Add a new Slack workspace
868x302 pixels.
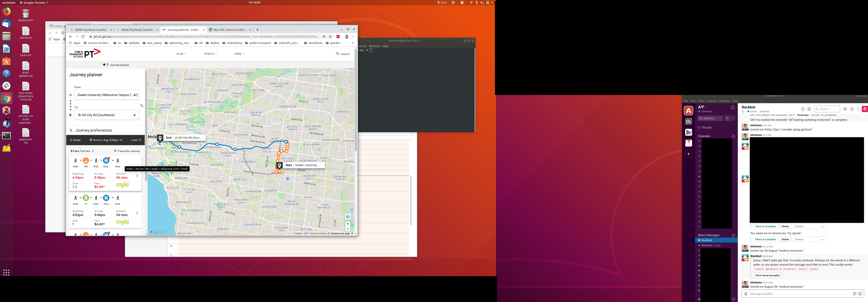pos(688,154)
